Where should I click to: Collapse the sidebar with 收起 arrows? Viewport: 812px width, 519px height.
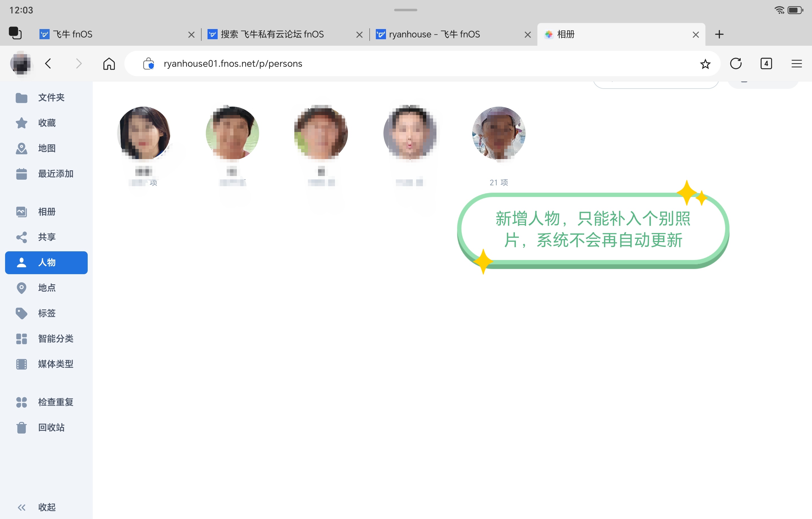click(22, 507)
